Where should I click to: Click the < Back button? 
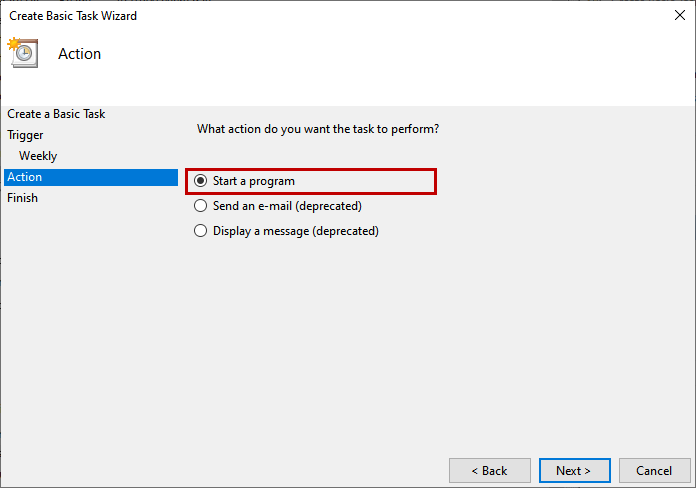[x=490, y=470]
